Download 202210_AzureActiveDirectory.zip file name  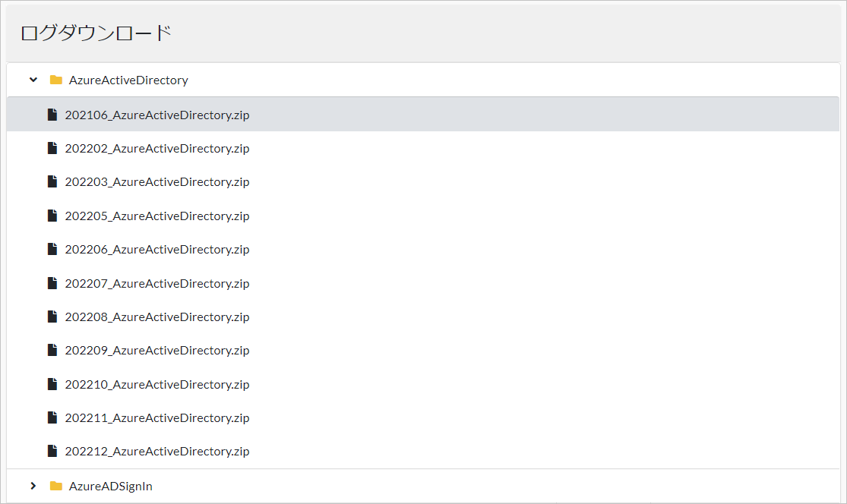point(157,384)
